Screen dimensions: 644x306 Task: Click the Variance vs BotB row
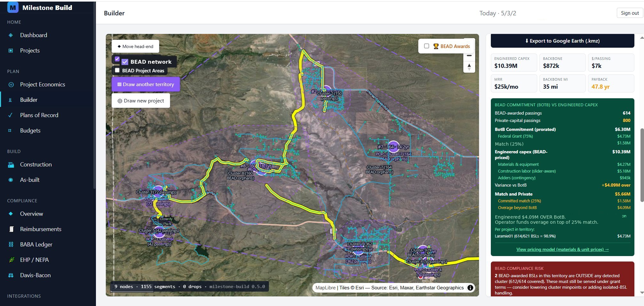tap(562, 185)
